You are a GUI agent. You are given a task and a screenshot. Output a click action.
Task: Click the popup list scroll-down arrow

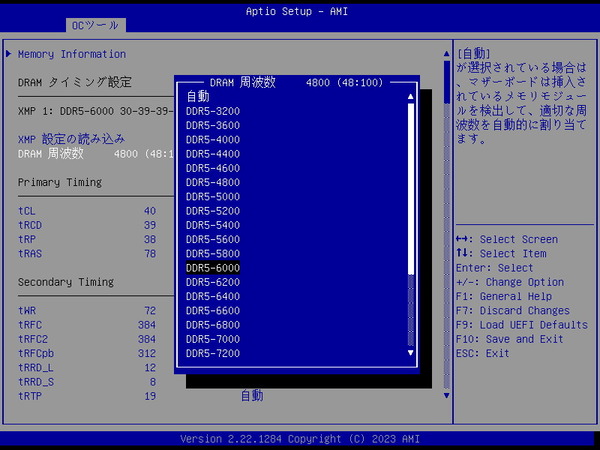click(411, 353)
